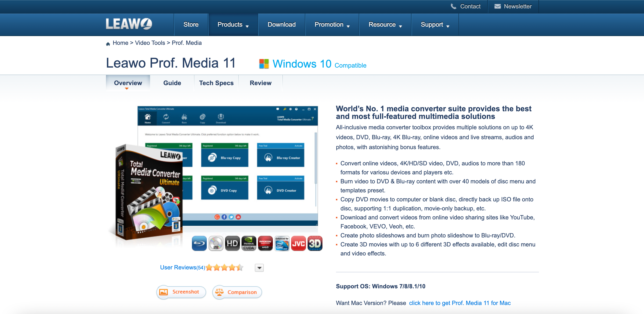Select the Overview tab

128,83
